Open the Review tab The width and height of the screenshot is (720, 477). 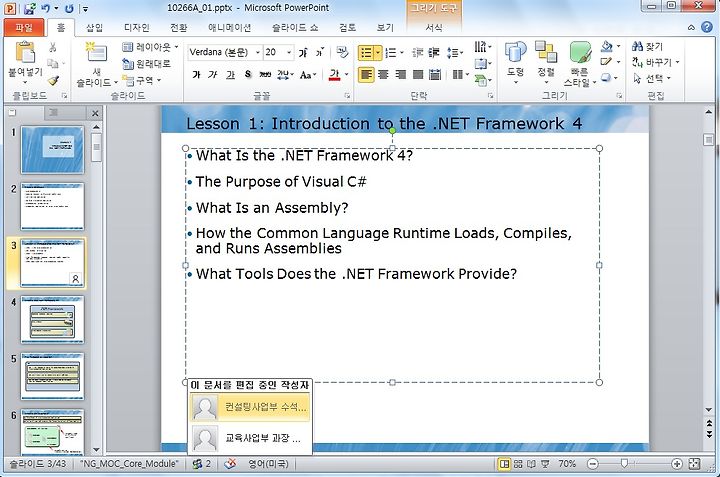click(x=348, y=28)
